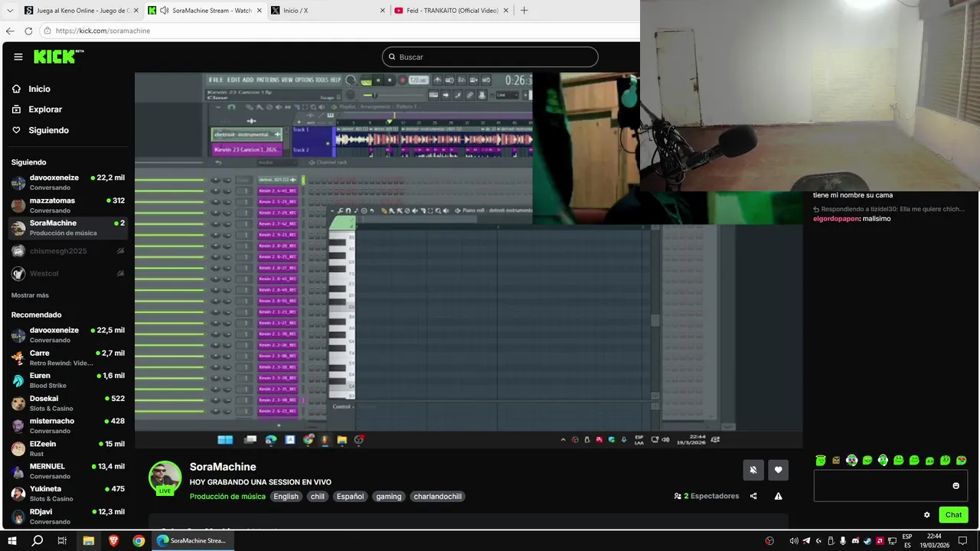Screen dimensions: 980x551
Task: Open Dosekai Slots & Casino channel
Action: tap(68, 403)
